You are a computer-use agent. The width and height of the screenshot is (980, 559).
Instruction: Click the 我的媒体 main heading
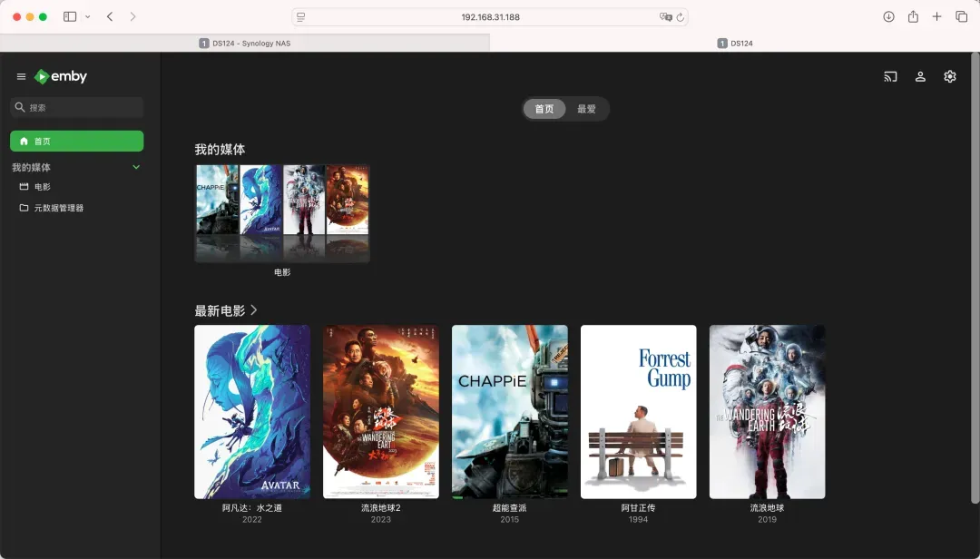pyautogui.click(x=220, y=150)
